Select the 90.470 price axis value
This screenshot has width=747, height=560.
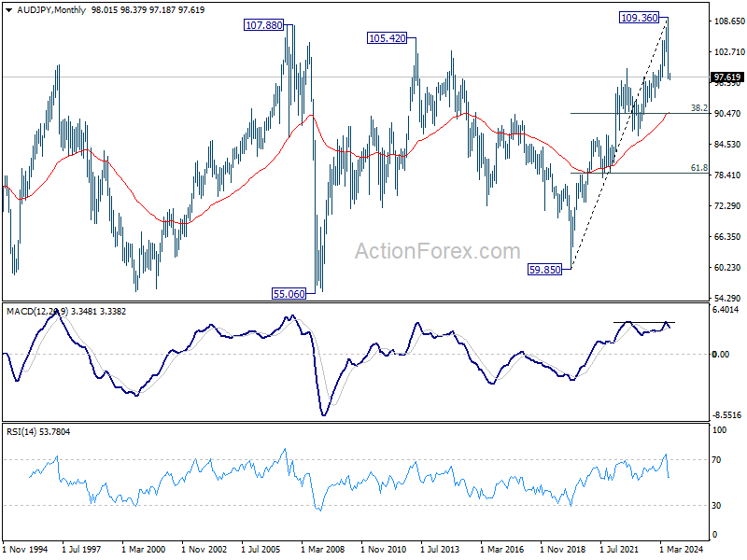tap(727, 113)
